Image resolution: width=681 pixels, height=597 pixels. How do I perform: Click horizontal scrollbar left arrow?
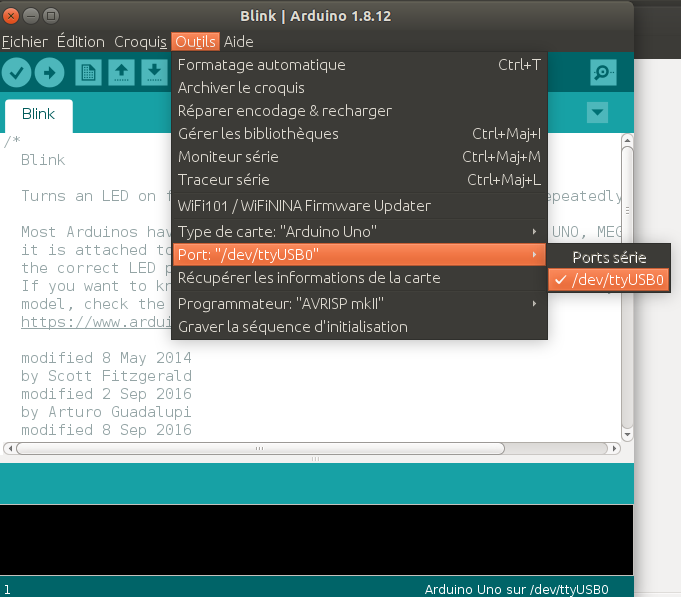[x=10, y=448]
